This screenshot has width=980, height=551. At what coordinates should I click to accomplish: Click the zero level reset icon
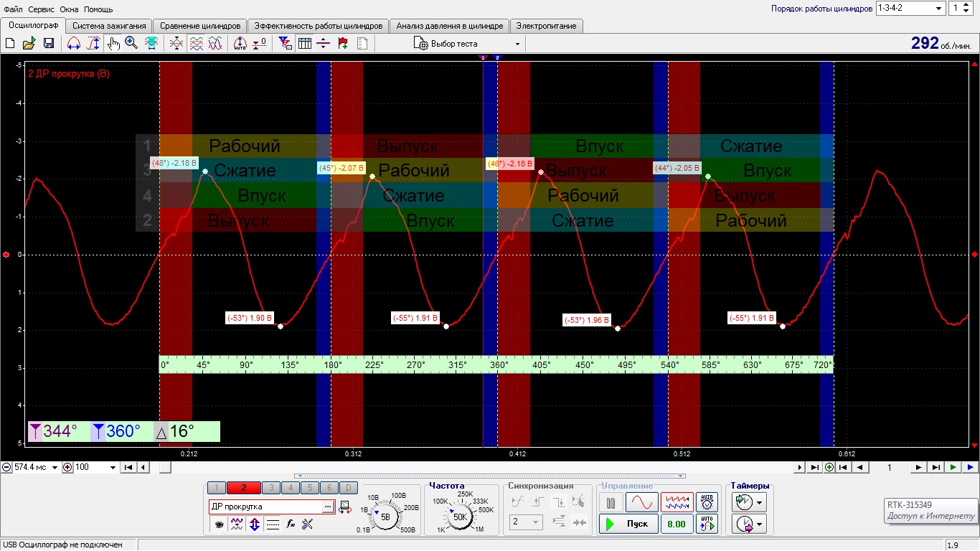(x=260, y=44)
